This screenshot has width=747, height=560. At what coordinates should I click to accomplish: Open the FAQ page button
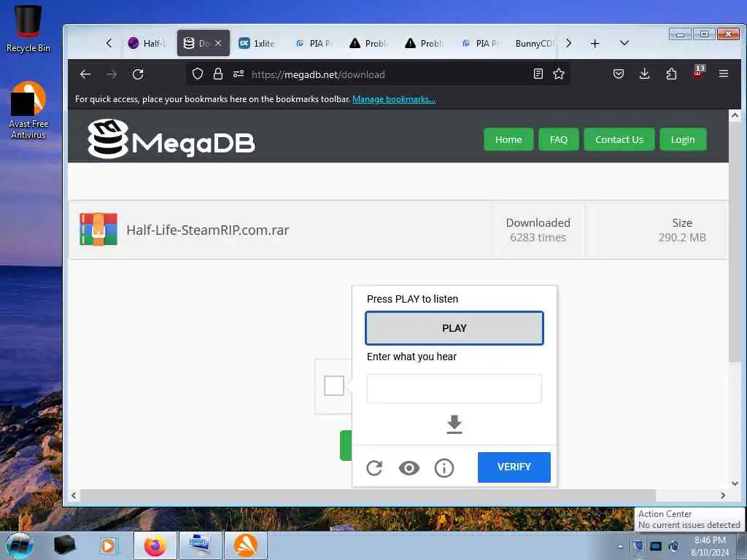(x=558, y=139)
